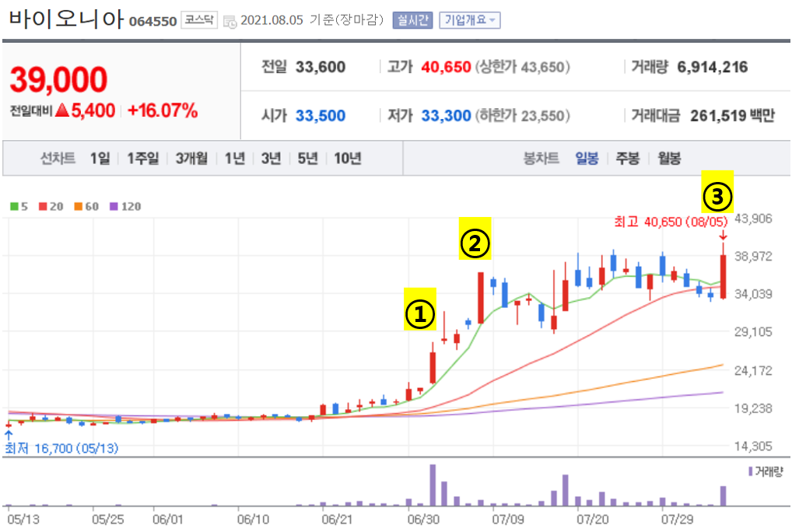Select the 3개월 line chart tab
Viewport: 799px width, 532px height.
tap(191, 159)
